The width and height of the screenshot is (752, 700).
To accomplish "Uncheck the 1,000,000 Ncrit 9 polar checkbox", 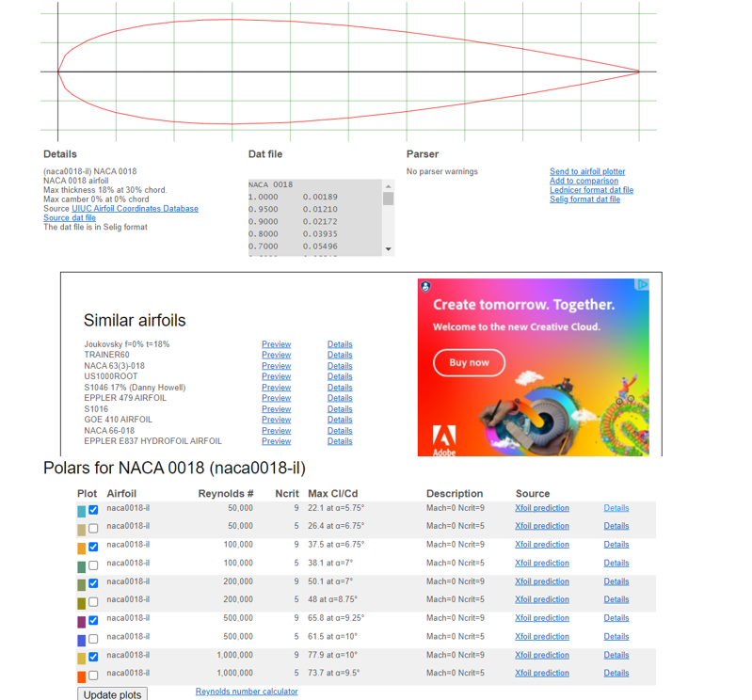I will click(93, 657).
